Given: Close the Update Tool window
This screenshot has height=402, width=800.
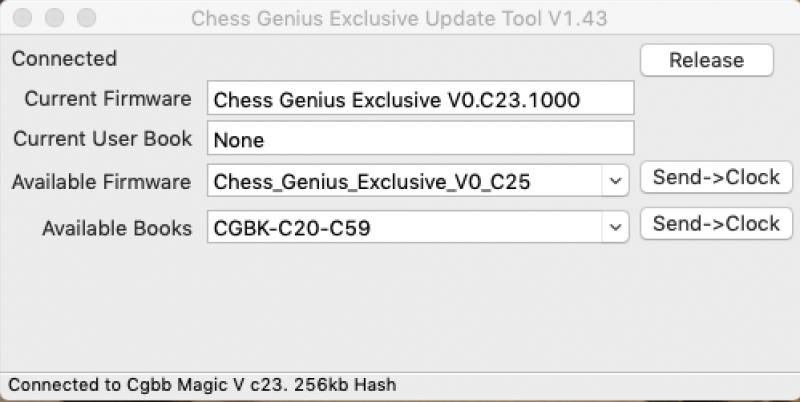Looking at the screenshot, I should [22, 18].
